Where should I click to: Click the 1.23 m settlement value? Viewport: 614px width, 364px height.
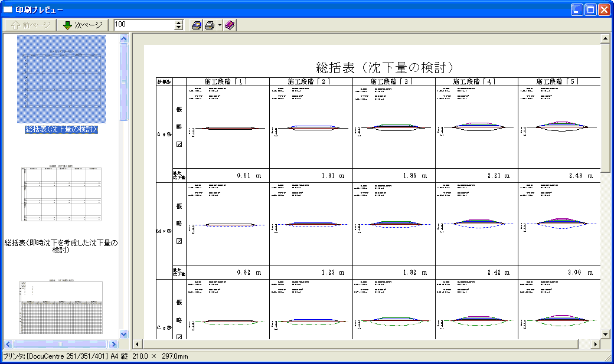pyautogui.click(x=333, y=273)
